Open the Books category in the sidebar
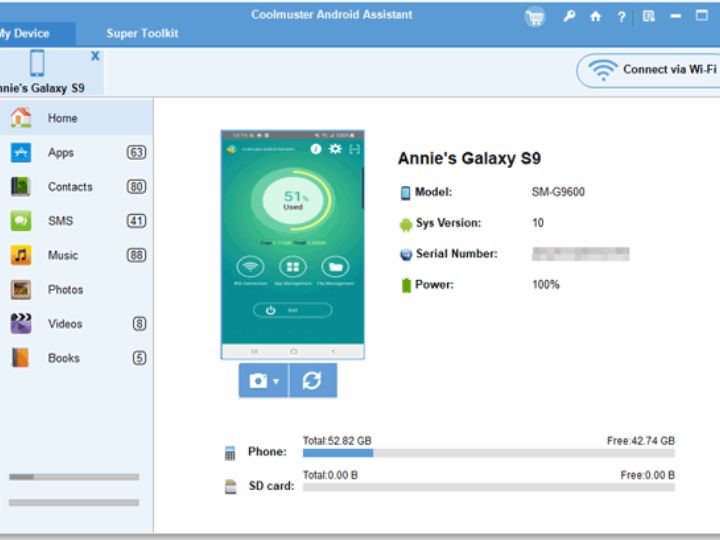The image size is (720, 540). (76, 358)
